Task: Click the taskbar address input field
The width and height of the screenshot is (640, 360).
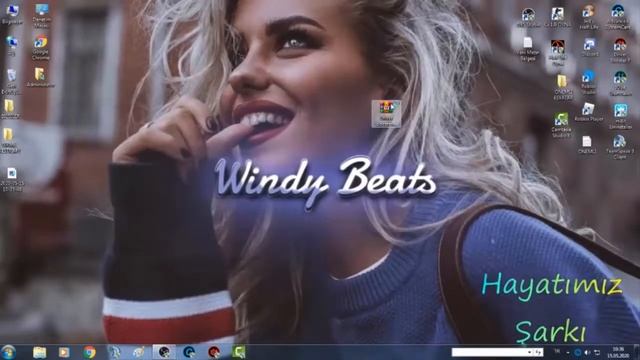Action: coord(489,352)
